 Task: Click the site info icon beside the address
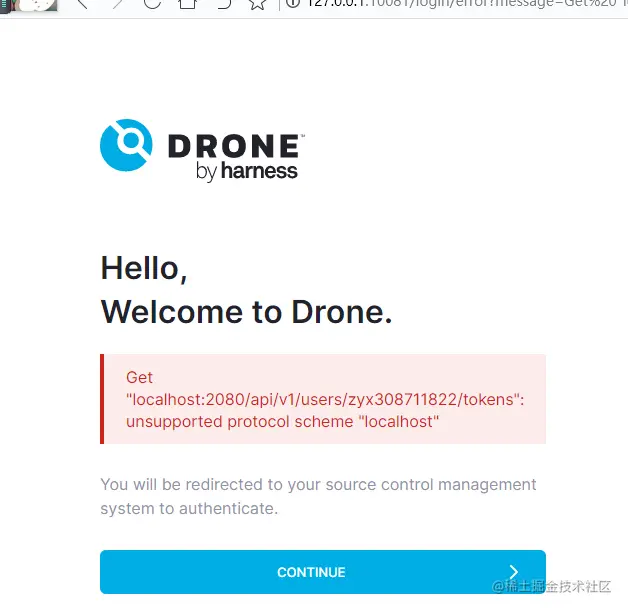click(293, 3)
